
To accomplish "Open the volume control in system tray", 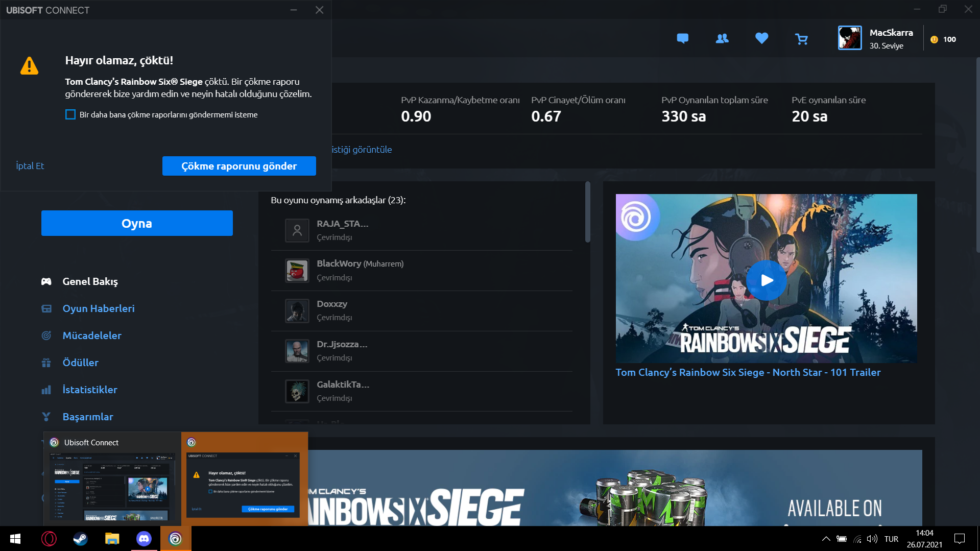I will pyautogui.click(x=872, y=539).
